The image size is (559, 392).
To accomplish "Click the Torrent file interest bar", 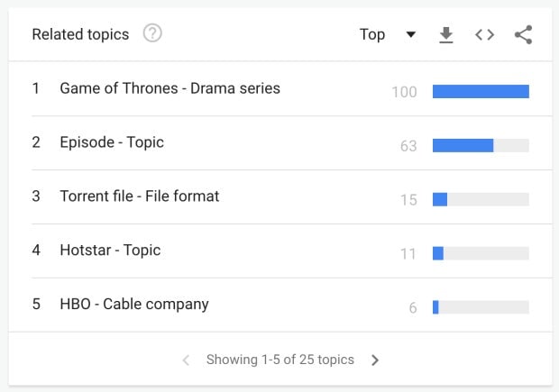I will pos(481,199).
